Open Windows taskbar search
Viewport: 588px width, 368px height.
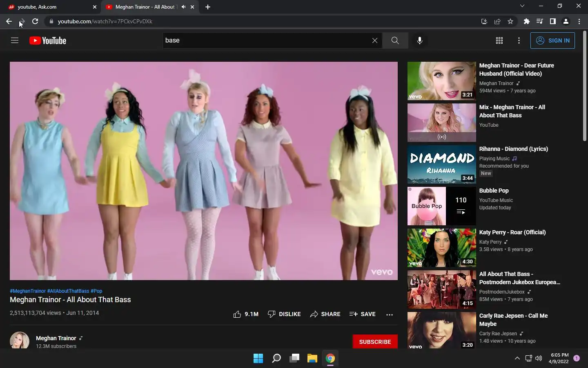coord(276,359)
